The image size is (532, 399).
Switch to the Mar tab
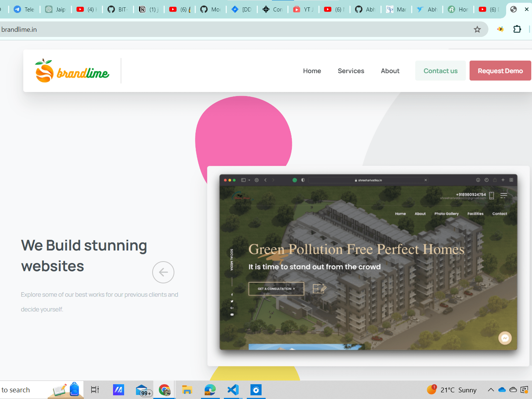[x=396, y=9]
